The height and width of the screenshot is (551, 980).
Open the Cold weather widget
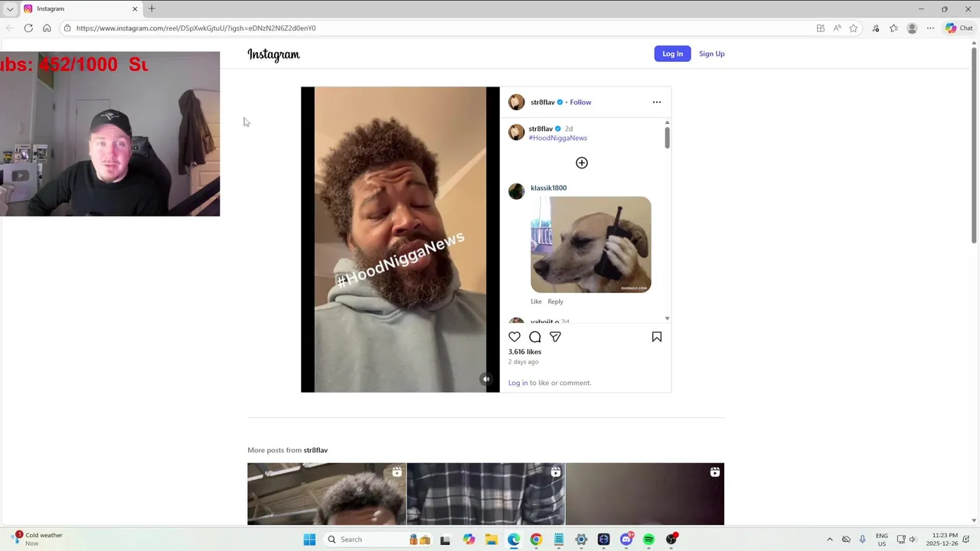click(37, 539)
